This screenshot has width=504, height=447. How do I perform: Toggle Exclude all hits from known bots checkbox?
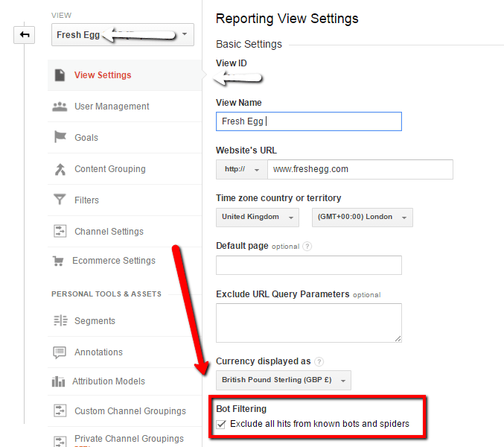tap(221, 424)
